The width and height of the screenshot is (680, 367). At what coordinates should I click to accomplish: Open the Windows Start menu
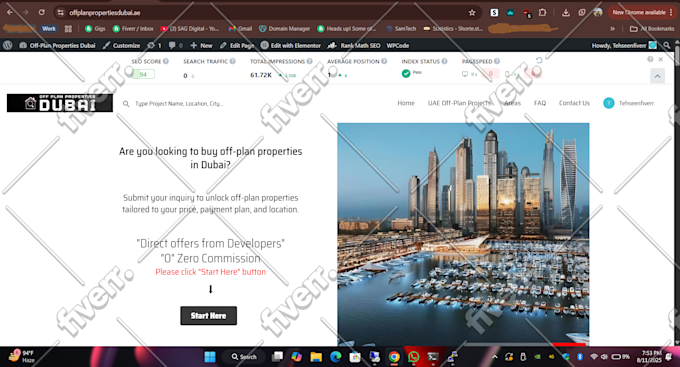210,357
